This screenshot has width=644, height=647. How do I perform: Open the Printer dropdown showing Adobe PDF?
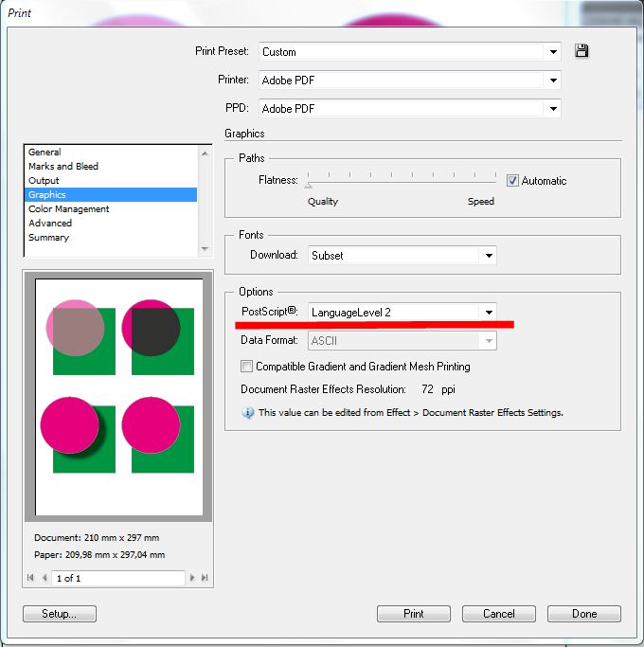point(410,81)
